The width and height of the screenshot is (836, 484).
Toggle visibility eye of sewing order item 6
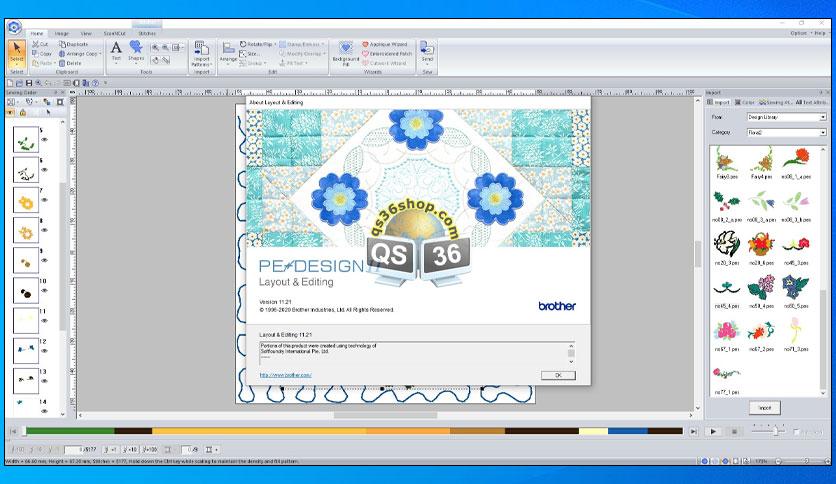click(45, 170)
